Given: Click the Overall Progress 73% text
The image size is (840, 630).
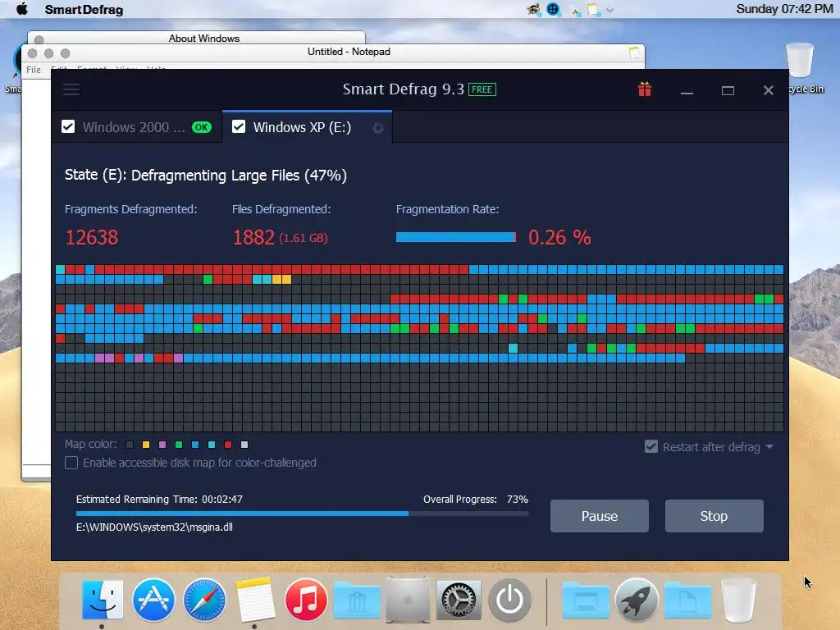Looking at the screenshot, I should (x=476, y=500).
